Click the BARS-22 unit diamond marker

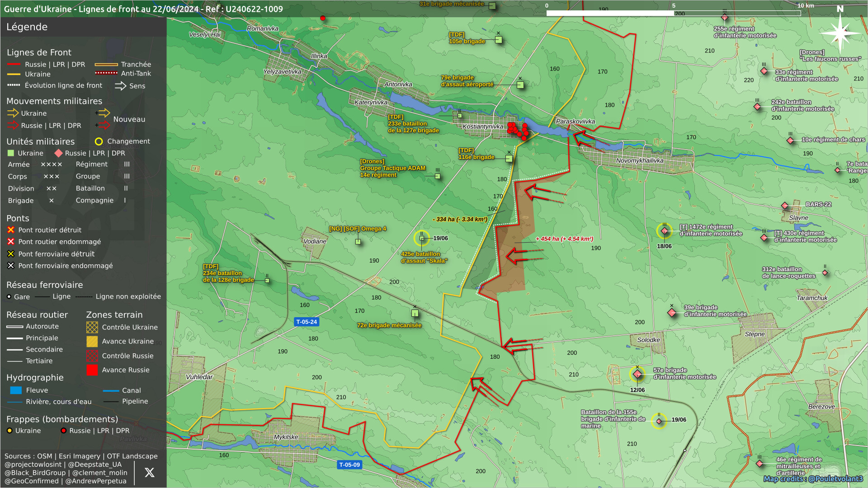[x=785, y=206]
